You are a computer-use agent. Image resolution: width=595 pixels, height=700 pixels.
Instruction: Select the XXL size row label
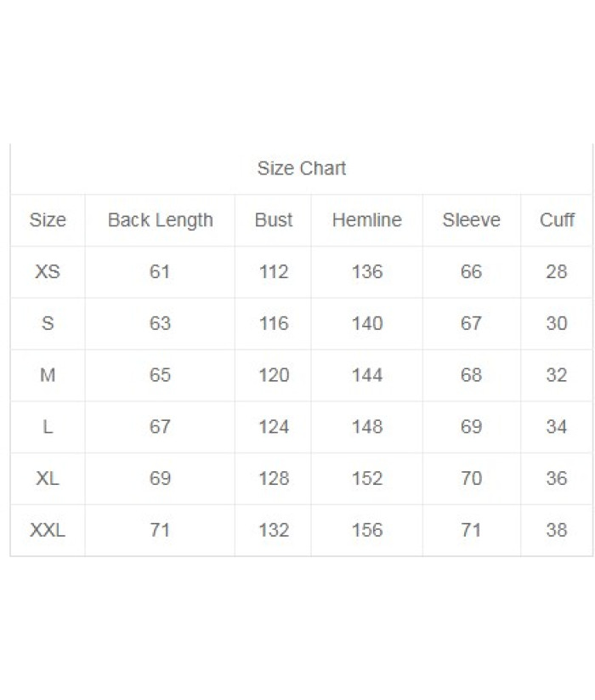click(48, 530)
